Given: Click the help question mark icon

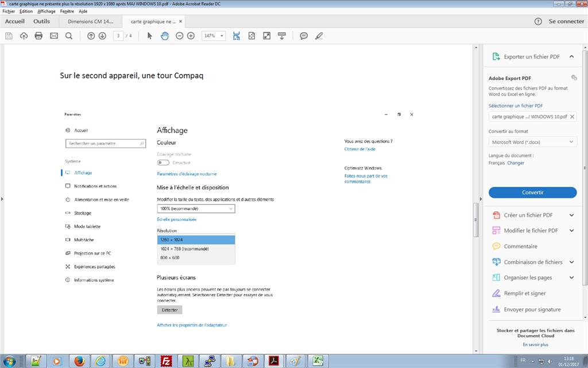Looking at the screenshot, I should coord(538,21).
